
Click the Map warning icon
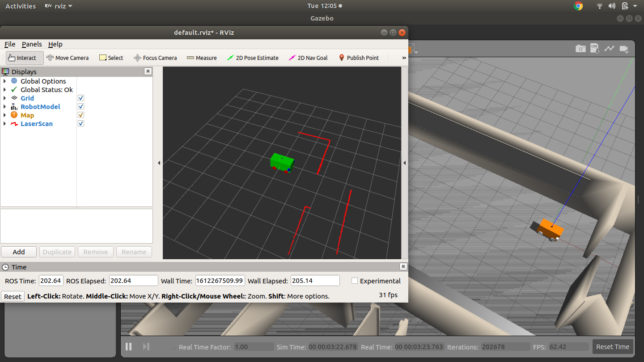tap(14, 115)
